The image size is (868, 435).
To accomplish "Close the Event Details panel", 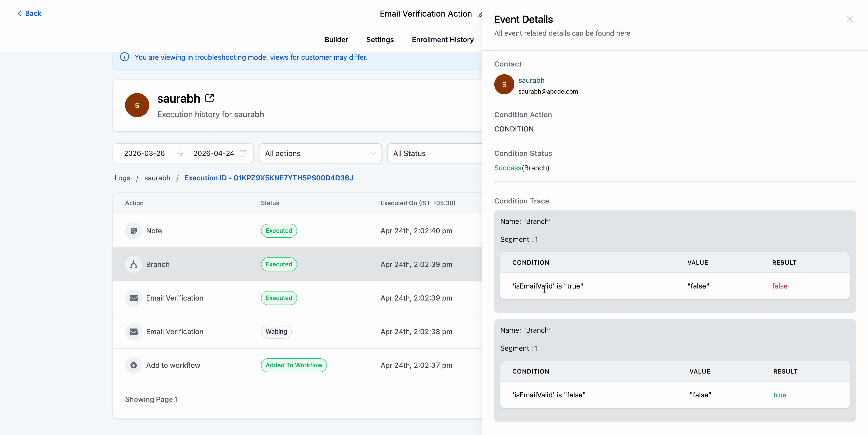I will 850,19.
